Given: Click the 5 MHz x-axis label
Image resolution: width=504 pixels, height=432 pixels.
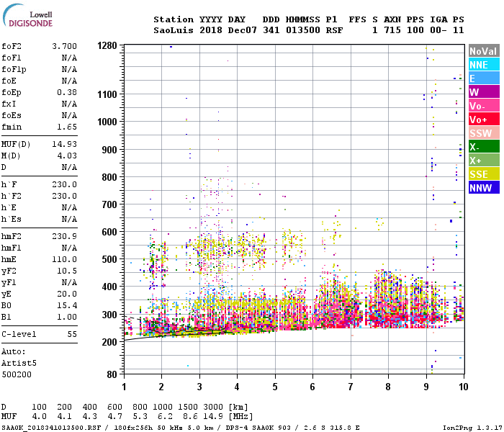Looking at the screenshot, I should point(275,387).
